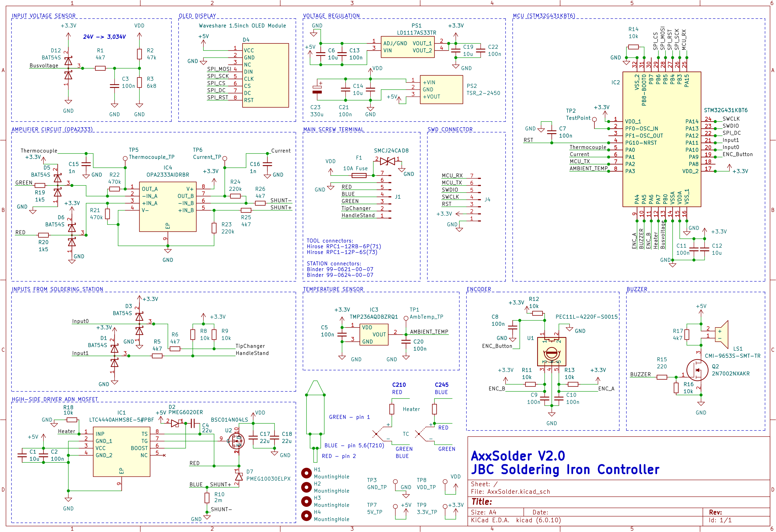Select the AMPLIFIER CIRCUIT (OPA2333) title

click(x=52, y=130)
